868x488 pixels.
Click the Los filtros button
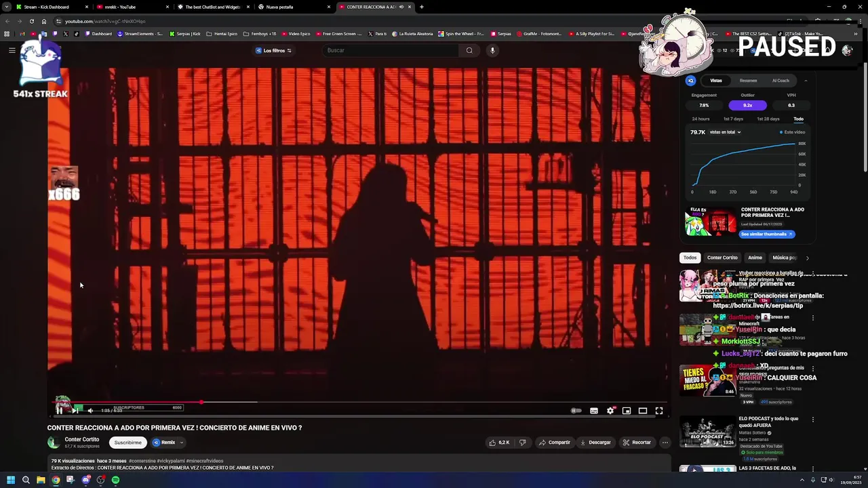pos(273,50)
